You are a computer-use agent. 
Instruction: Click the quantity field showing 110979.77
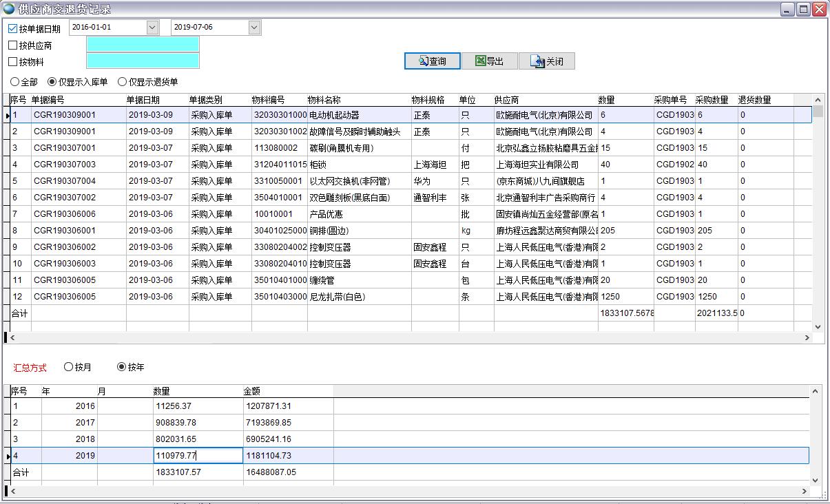pos(198,455)
